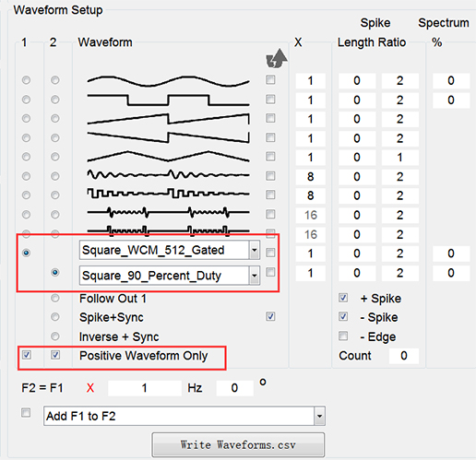
Task: Select Follow Out 1 radio button
Action: click(55, 298)
